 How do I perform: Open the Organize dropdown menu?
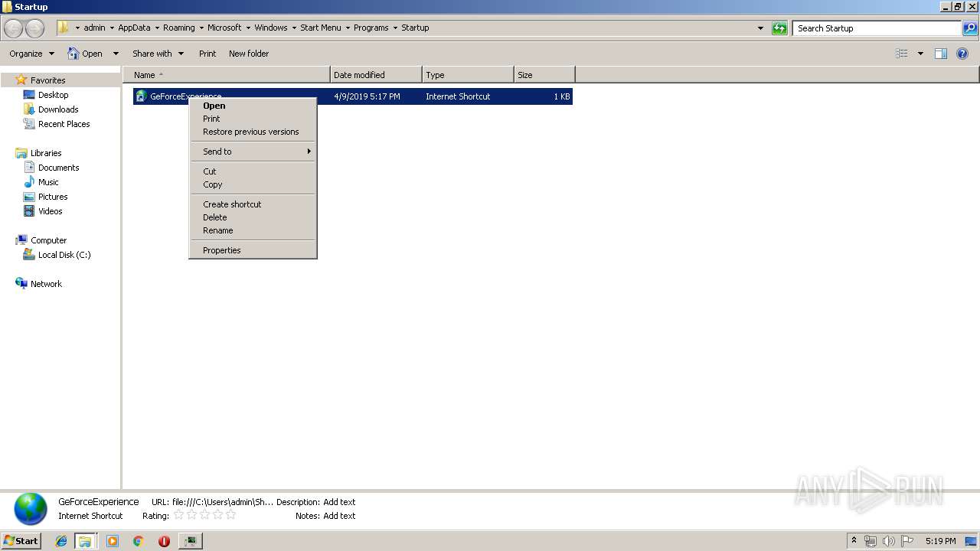31,54
